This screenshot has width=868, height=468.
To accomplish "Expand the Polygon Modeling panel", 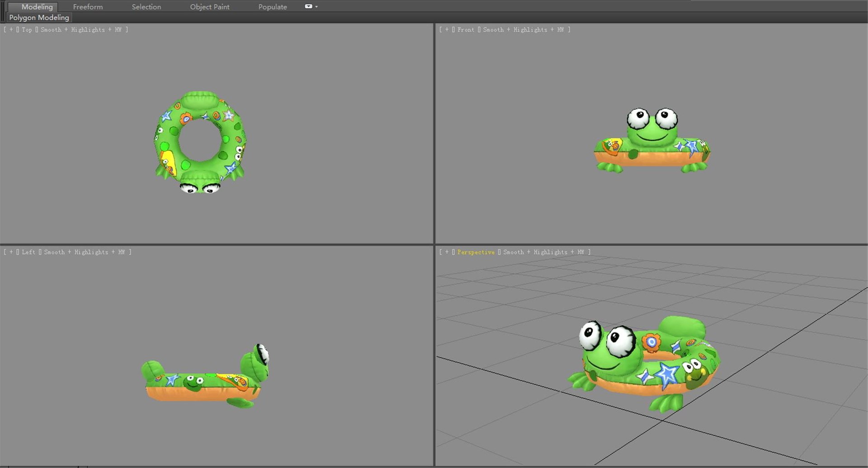I will pos(39,18).
